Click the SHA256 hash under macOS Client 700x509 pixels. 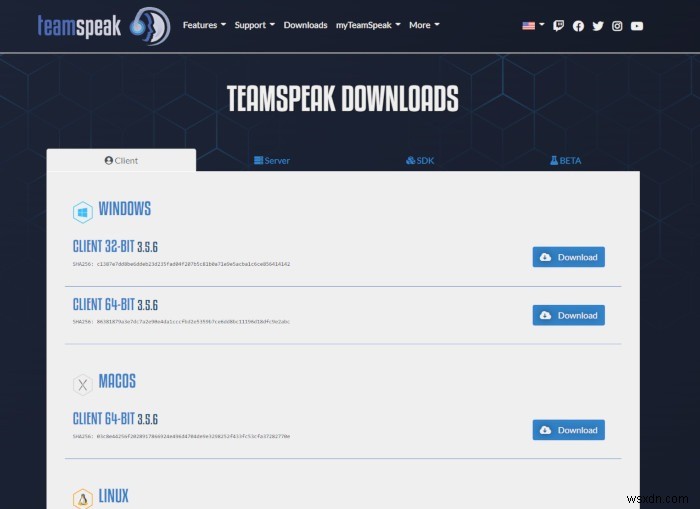tap(181, 436)
